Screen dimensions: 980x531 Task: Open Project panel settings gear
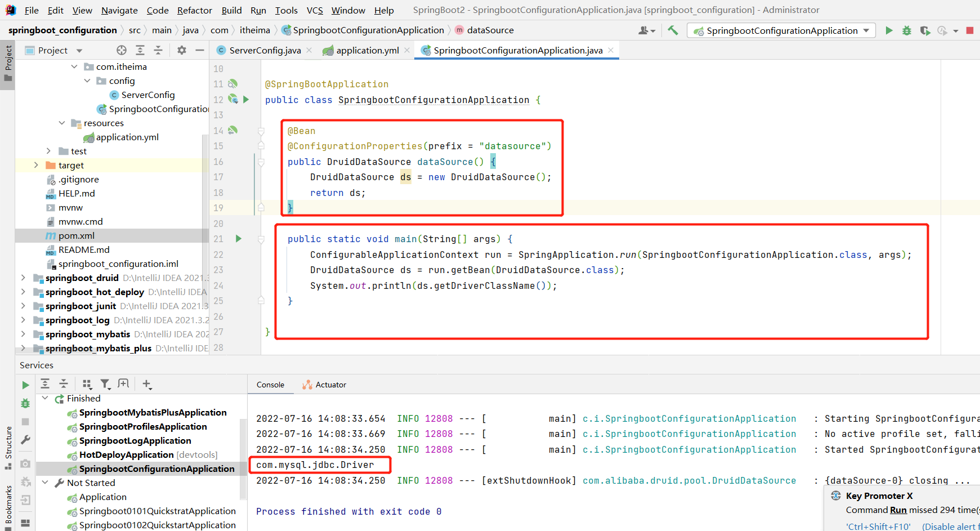[x=182, y=50]
